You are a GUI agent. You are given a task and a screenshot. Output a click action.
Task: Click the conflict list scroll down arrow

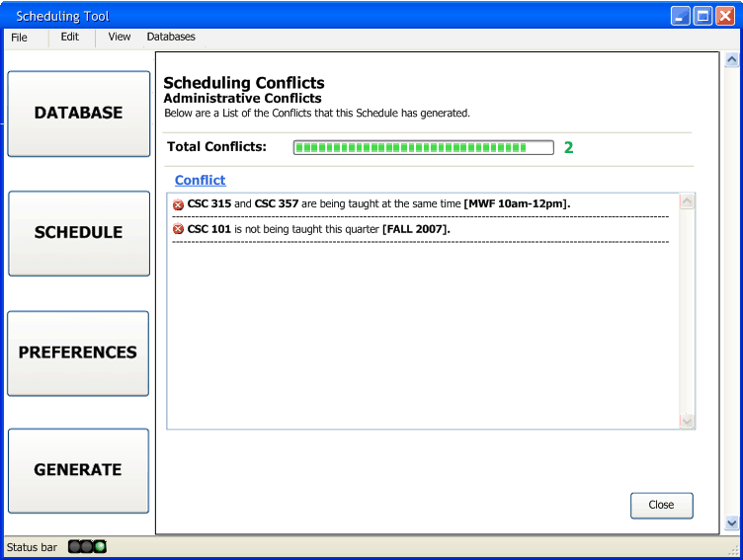click(x=687, y=421)
